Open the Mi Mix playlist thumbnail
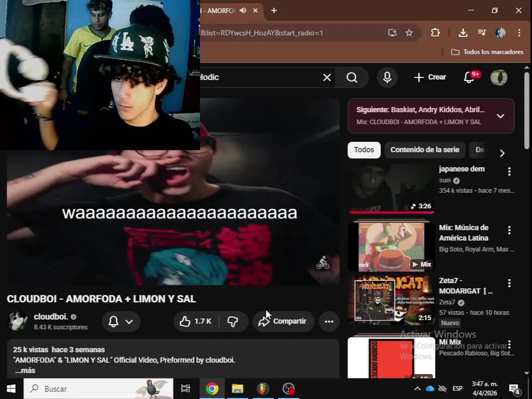The height and width of the screenshot is (399, 532). (391, 357)
